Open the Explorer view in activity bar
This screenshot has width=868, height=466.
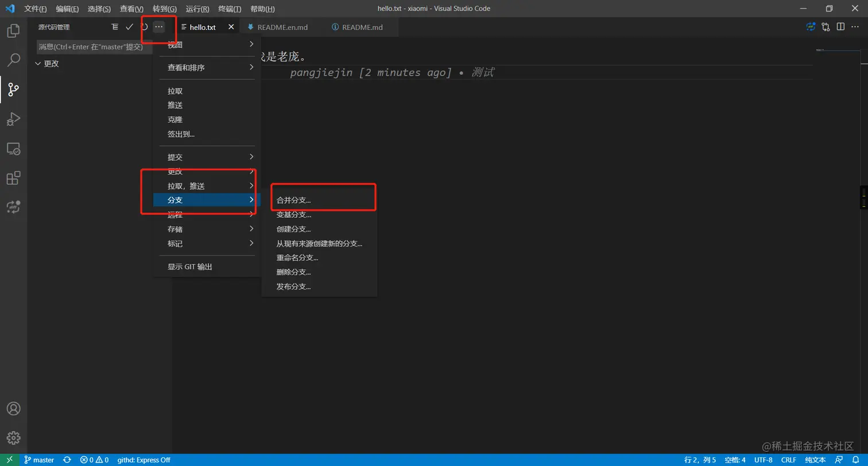pos(13,31)
